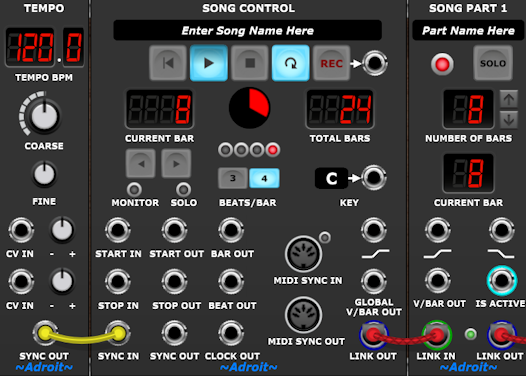Toggle the SOLO button in Song Part 1
This screenshot has height=376, width=526.
(493, 63)
